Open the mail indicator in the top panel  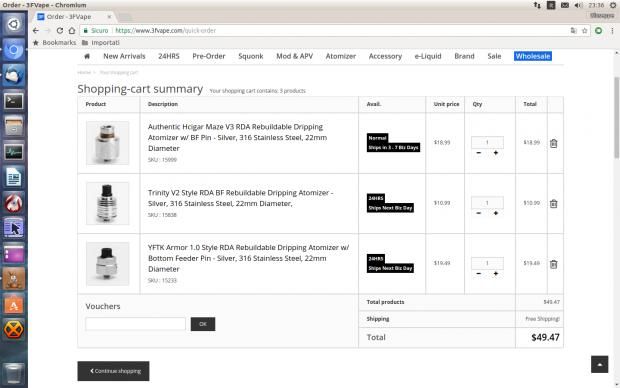tap(565, 5)
